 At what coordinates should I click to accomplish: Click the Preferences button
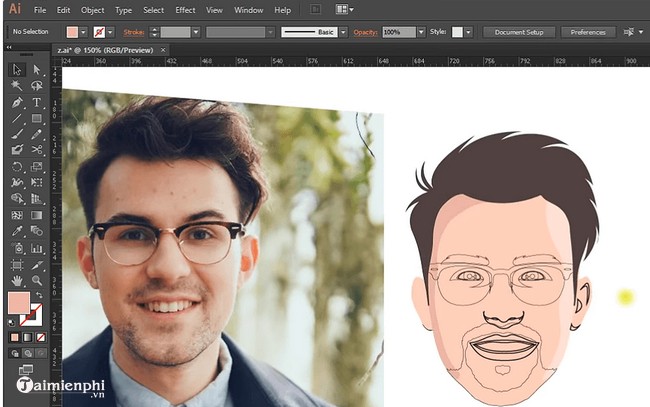click(x=588, y=32)
